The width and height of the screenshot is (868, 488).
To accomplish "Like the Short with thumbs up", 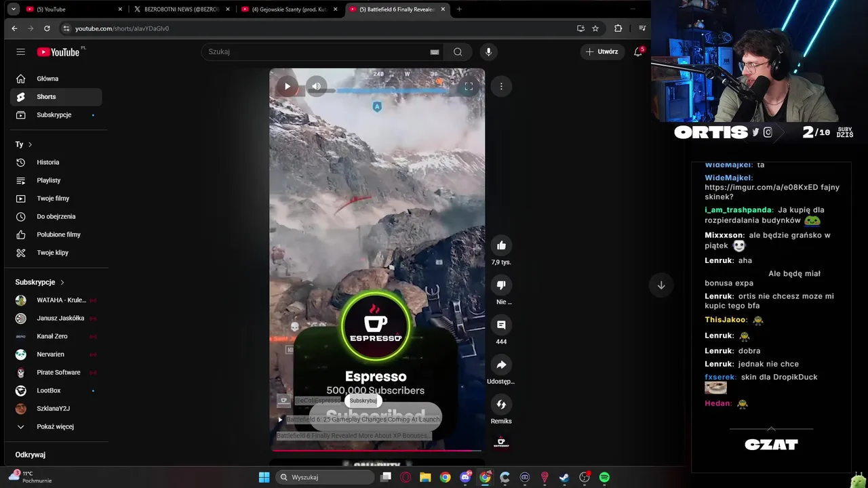I will (x=501, y=245).
